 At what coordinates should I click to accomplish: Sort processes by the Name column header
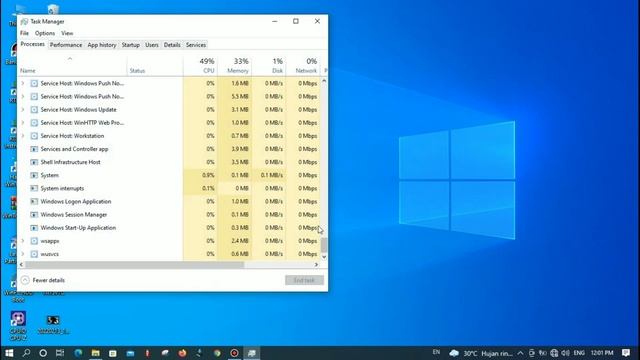73,65
